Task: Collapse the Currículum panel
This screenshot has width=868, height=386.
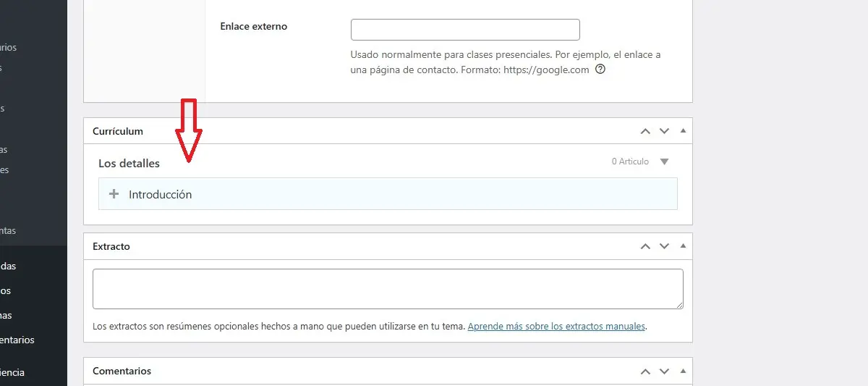Action: (684, 131)
